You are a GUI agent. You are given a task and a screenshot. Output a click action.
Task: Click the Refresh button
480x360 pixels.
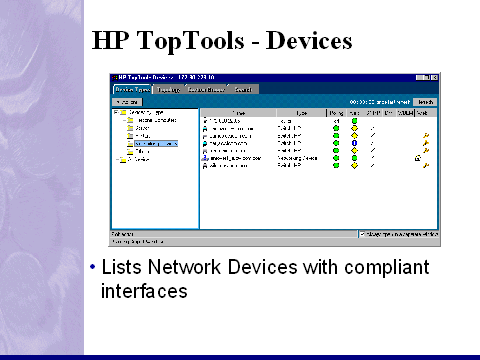tap(425, 102)
